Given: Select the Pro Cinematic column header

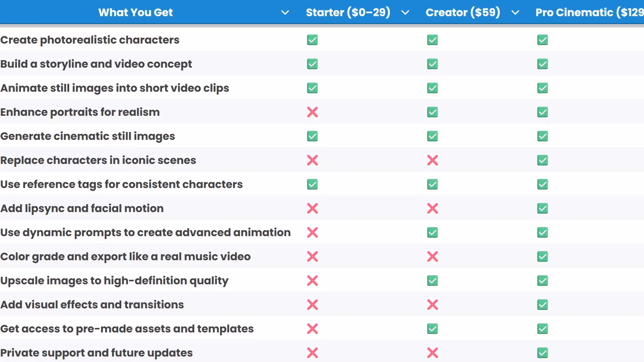Looking at the screenshot, I should [589, 12].
